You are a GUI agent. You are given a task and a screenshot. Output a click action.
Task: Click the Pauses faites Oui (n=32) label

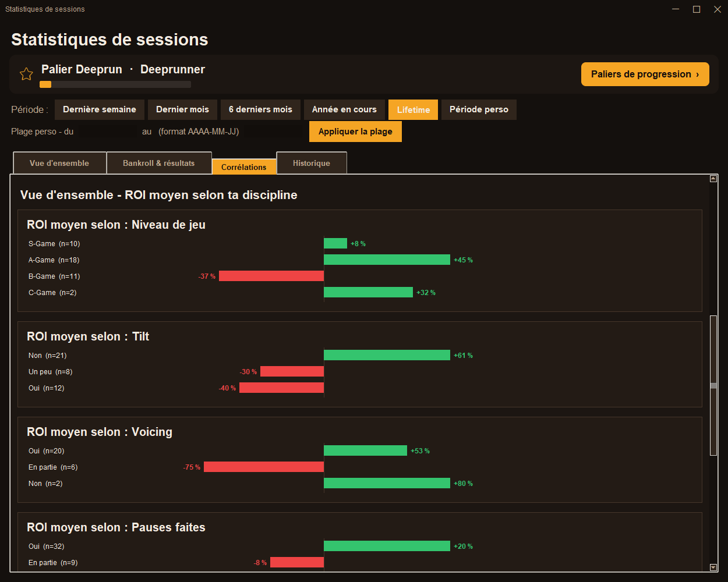47,546
